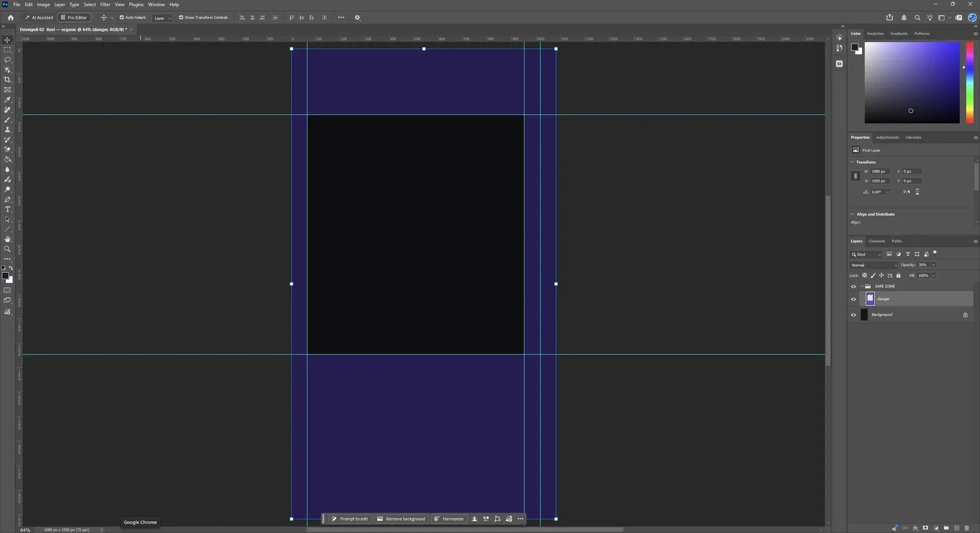
Task: Collapse the SAFE ZONE group
Action: pos(862,287)
